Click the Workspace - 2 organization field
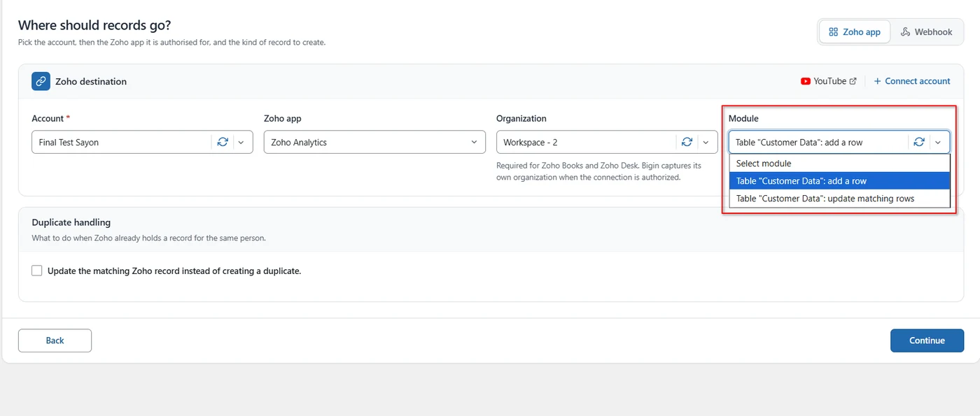The height and width of the screenshot is (416, 980). pos(607,142)
